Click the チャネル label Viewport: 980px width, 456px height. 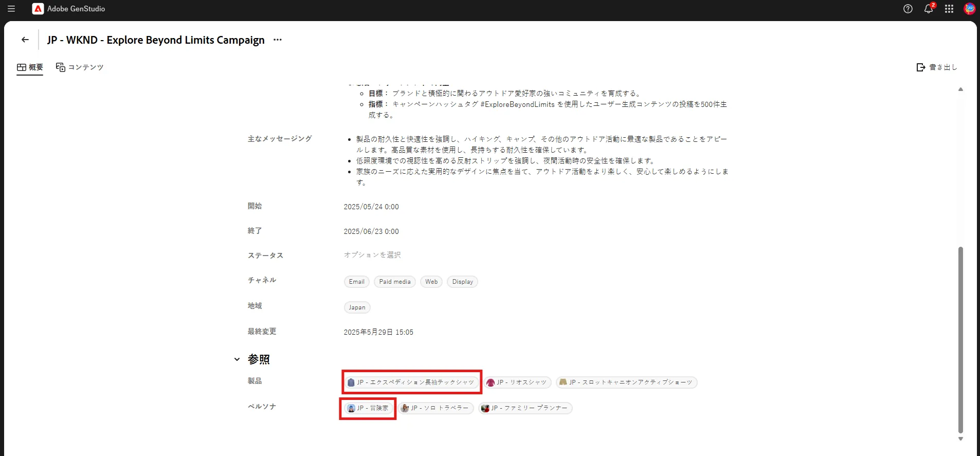pyautogui.click(x=262, y=280)
